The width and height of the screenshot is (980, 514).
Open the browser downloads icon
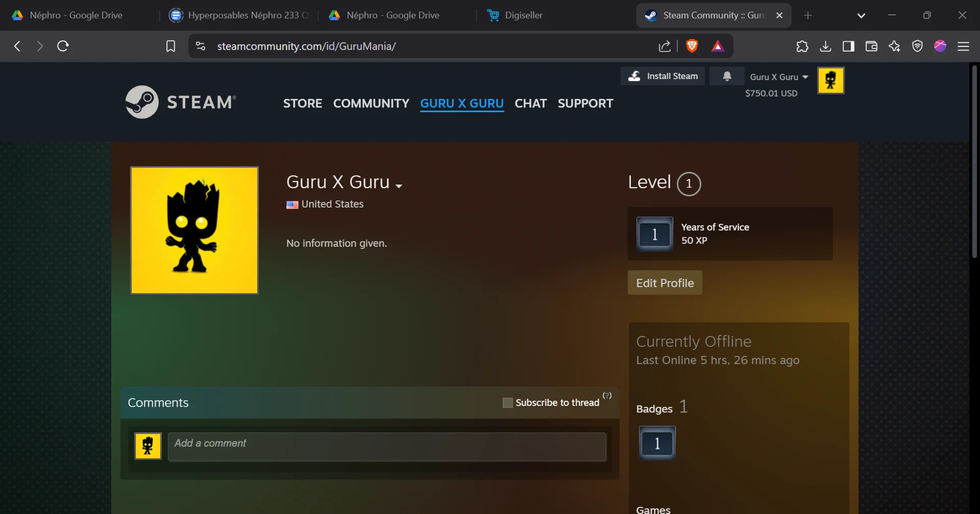click(825, 46)
